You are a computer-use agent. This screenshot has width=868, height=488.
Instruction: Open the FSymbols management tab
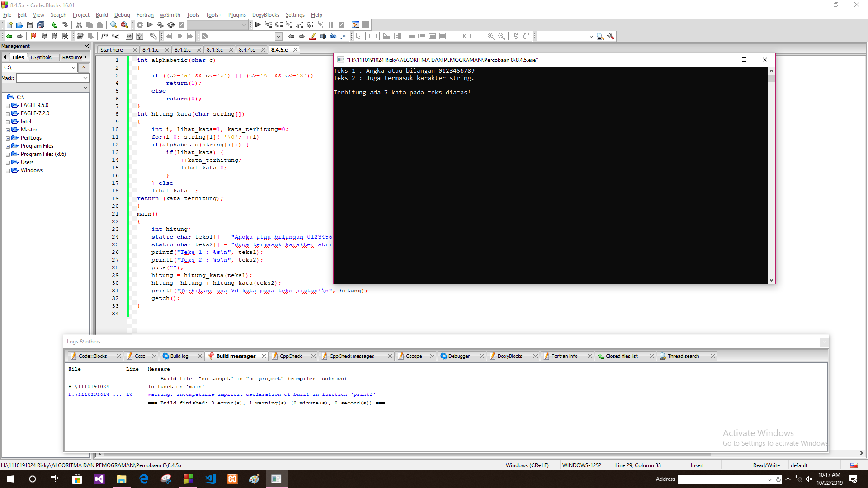pyautogui.click(x=41, y=57)
